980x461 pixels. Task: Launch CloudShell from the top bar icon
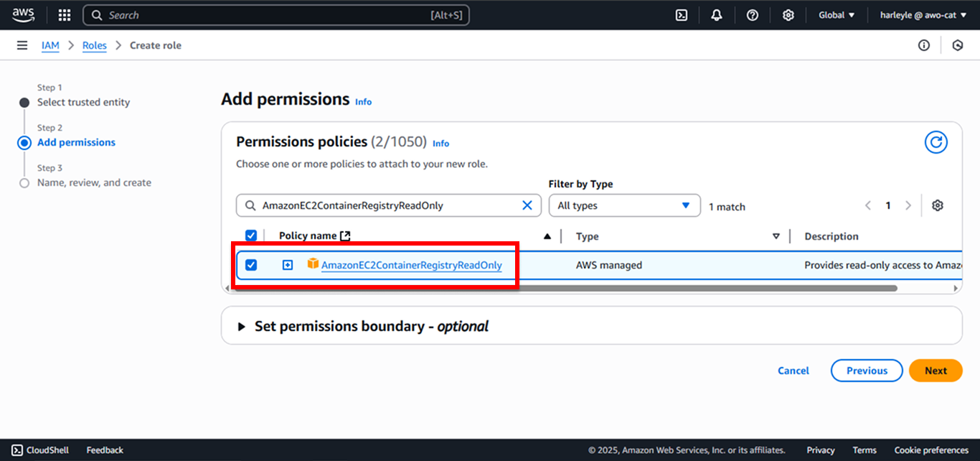682,15
